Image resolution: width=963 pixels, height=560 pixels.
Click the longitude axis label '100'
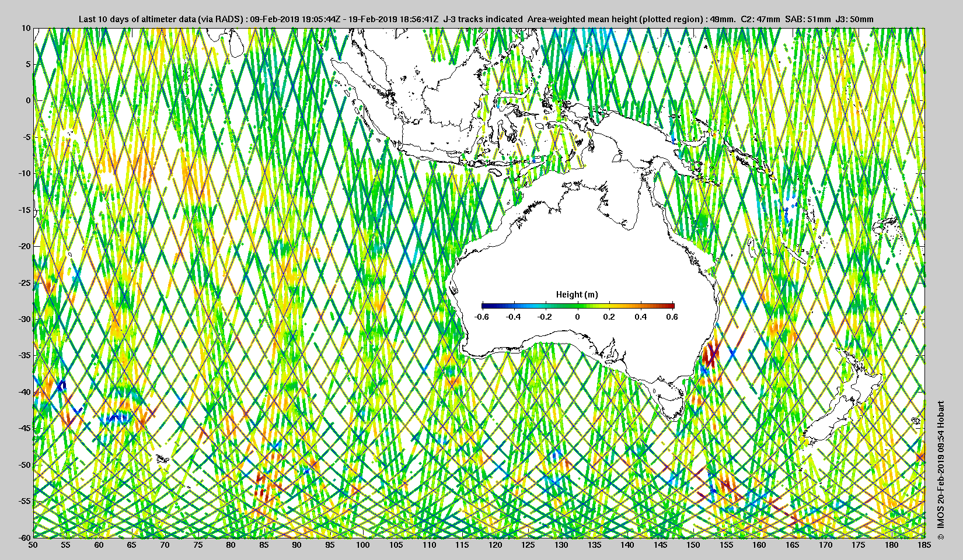[363, 545]
